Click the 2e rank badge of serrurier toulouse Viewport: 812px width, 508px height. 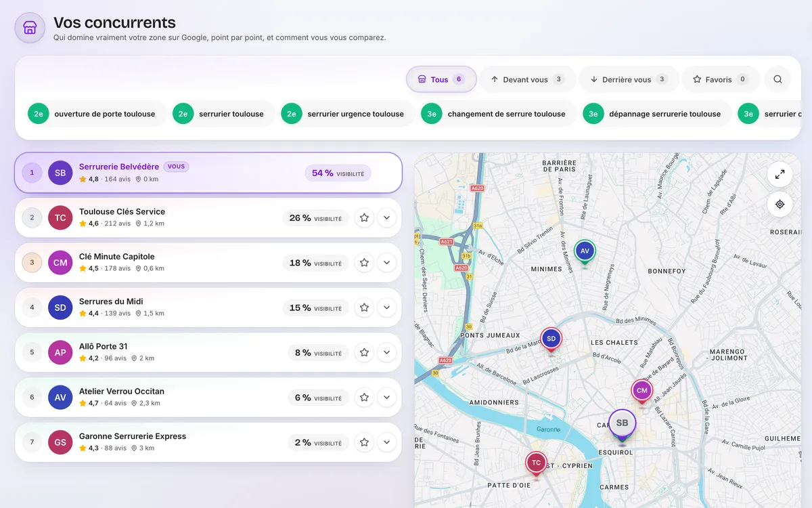point(183,114)
